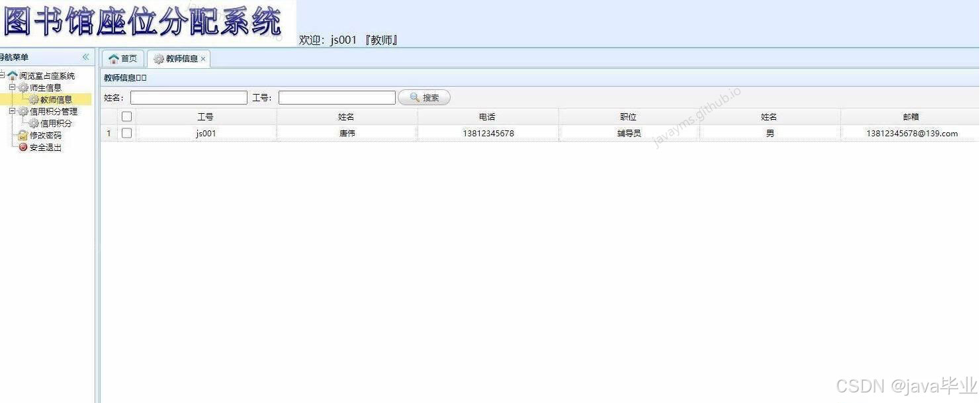Click the house icon of 阅览室占座系统
This screenshot has height=403, width=980.
(13, 75)
